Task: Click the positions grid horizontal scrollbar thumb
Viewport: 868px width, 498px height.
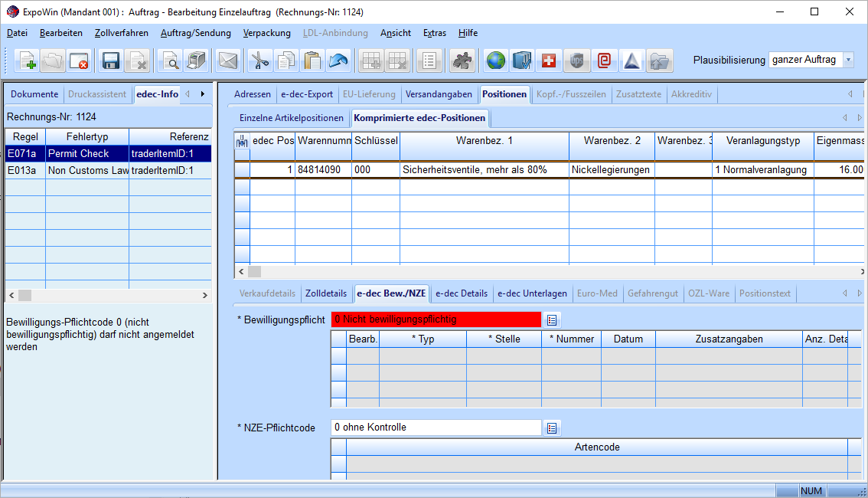Action: (254, 271)
